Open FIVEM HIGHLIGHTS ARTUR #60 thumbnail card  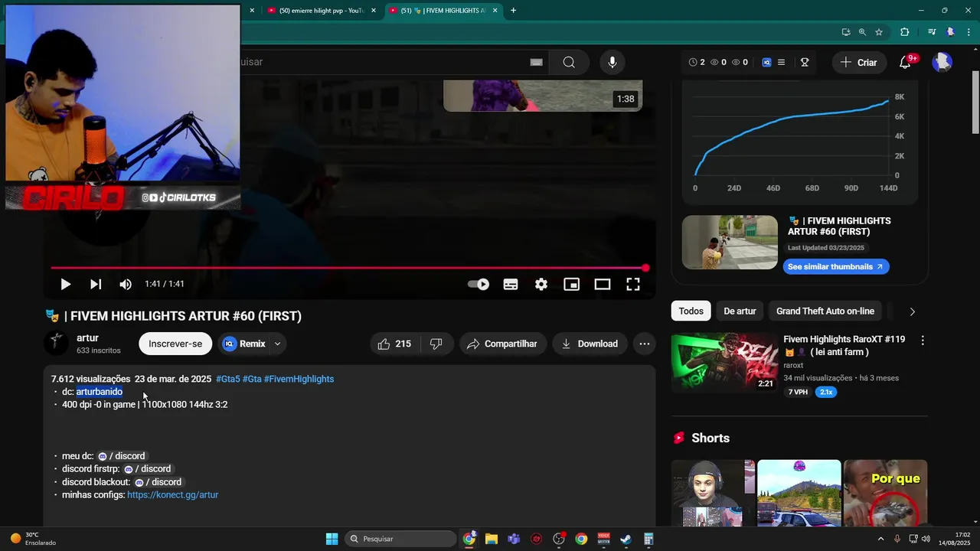click(730, 242)
